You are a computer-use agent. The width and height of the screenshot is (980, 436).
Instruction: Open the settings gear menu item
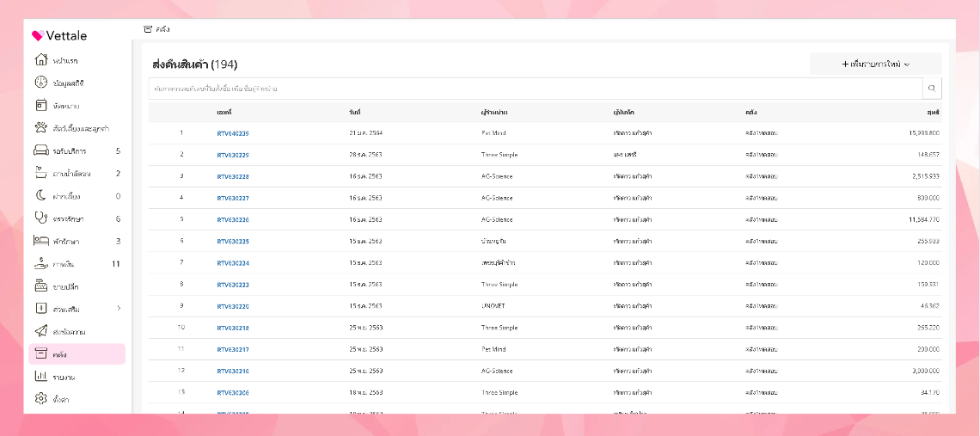(40, 399)
